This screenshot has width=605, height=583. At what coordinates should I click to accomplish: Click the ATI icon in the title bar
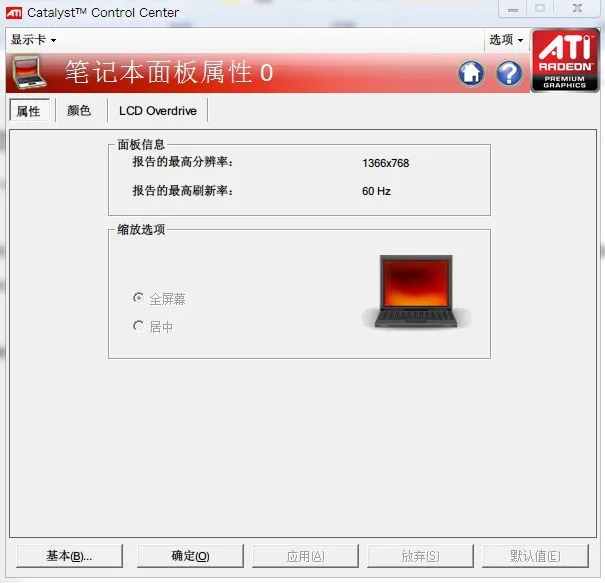14,13
